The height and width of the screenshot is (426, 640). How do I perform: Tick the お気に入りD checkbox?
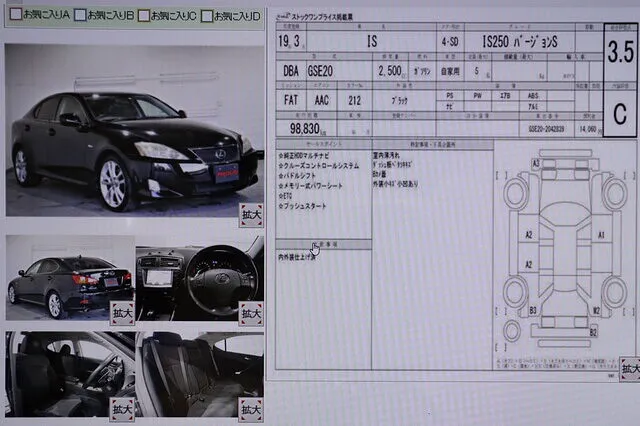207,16
